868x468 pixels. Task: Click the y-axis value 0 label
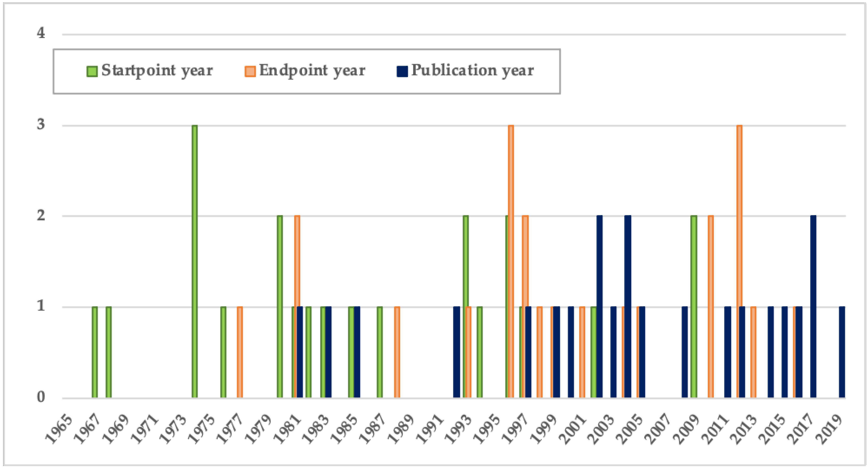pos(41,397)
